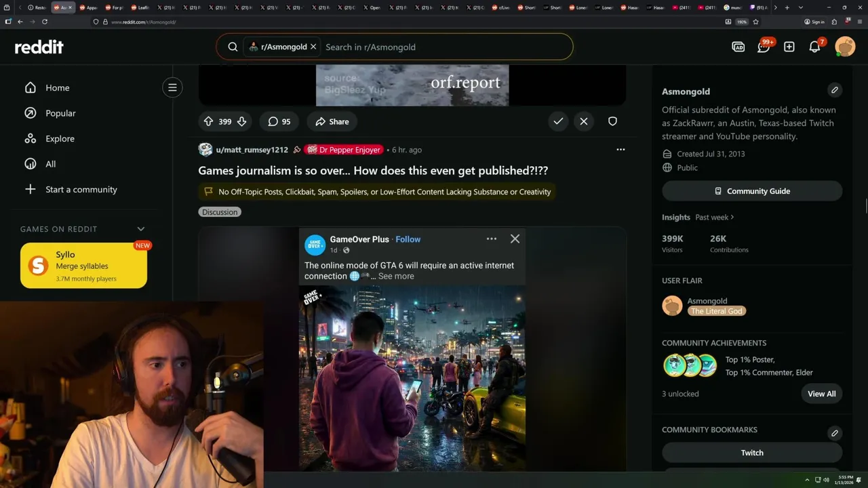Collapse the Games on Reddit section
868x488 pixels.
coord(141,229)
